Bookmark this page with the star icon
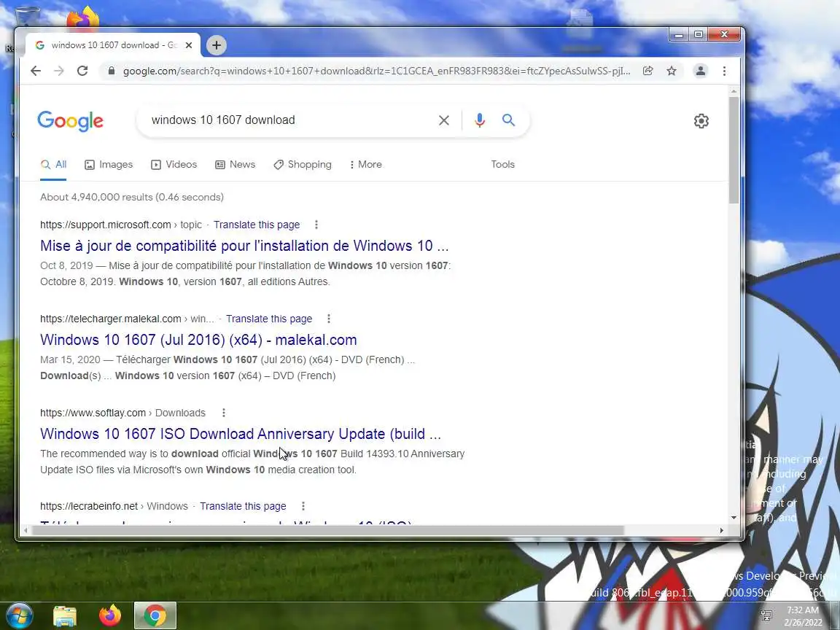The image size is (840, 630). click(x=672, y=71)
